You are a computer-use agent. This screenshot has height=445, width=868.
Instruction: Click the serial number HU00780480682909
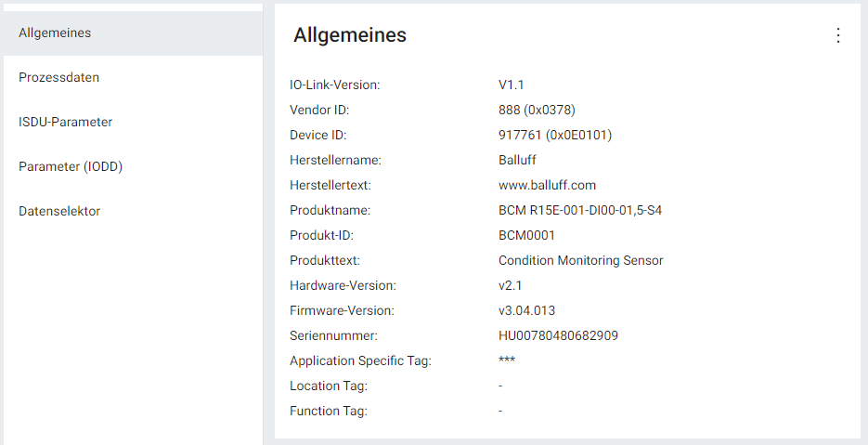click(x=558, y=335)
